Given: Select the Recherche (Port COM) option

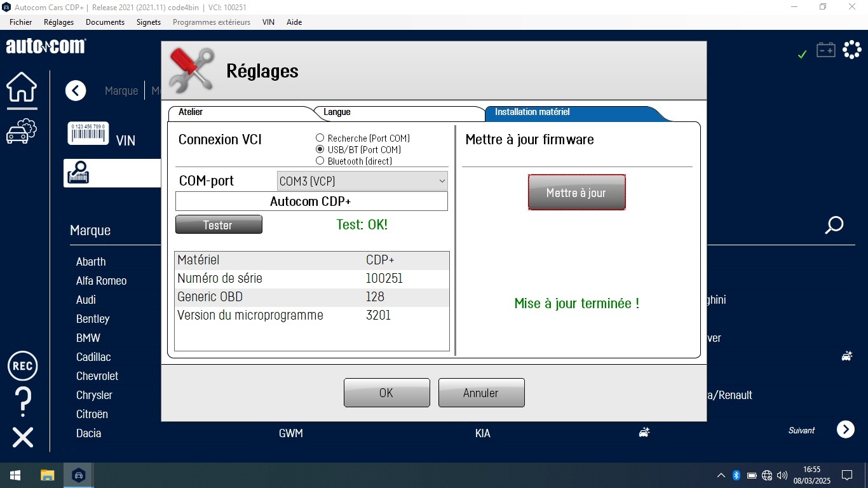Looking at the screenshot, I should [x=363, y=138].
